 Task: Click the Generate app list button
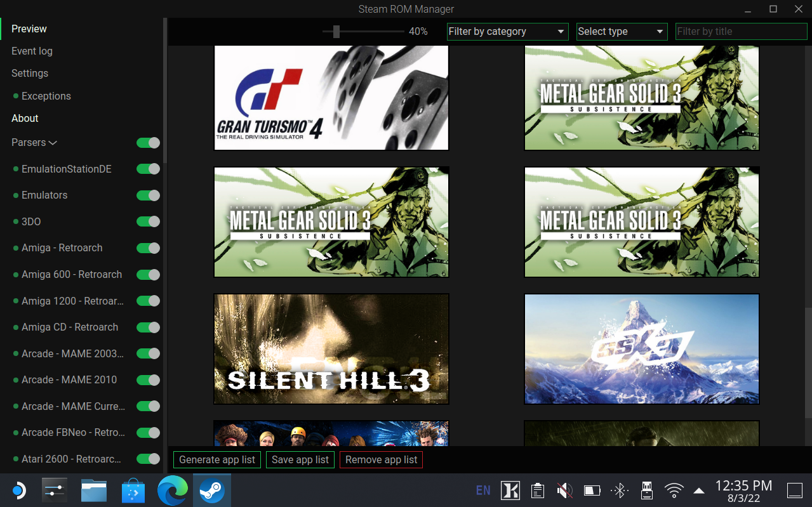[x=217, y=459]
